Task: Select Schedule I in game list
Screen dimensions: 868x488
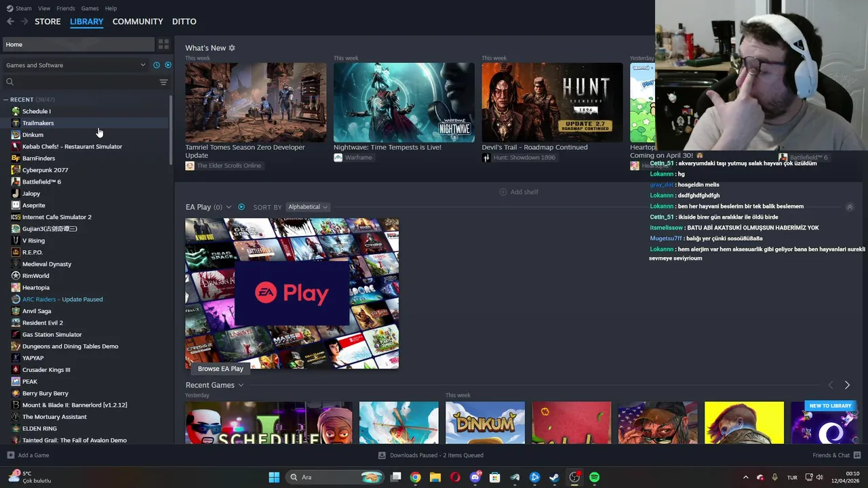Action: tap(37, 111)
